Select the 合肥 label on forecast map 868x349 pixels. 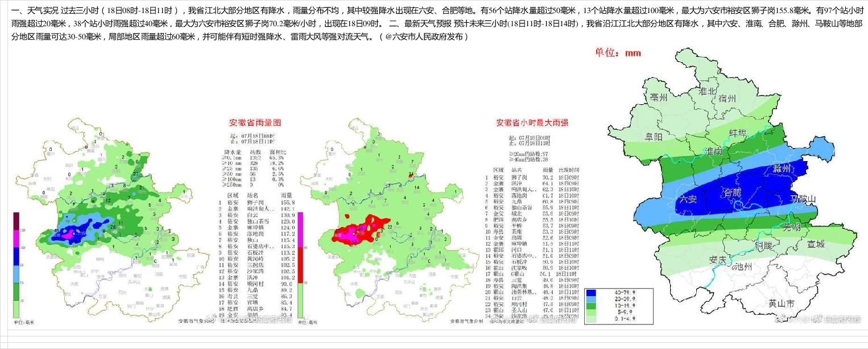[731, 192]
